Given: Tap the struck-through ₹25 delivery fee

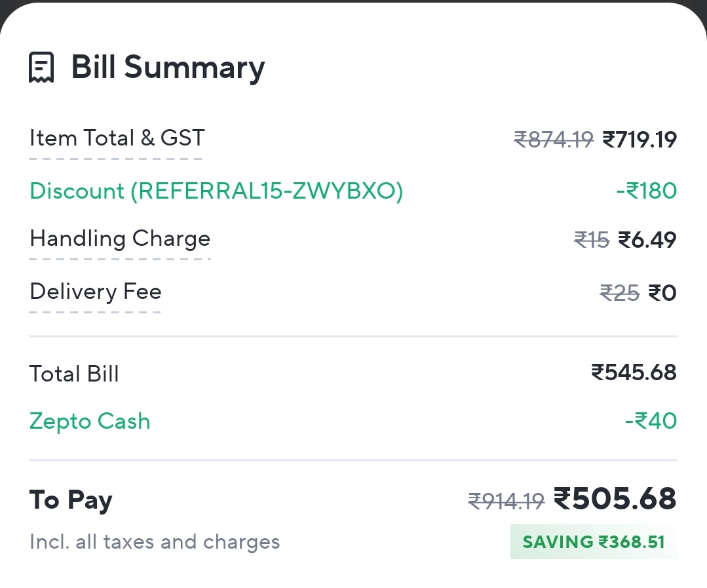Looking at the screenshot, I should 619,292.
